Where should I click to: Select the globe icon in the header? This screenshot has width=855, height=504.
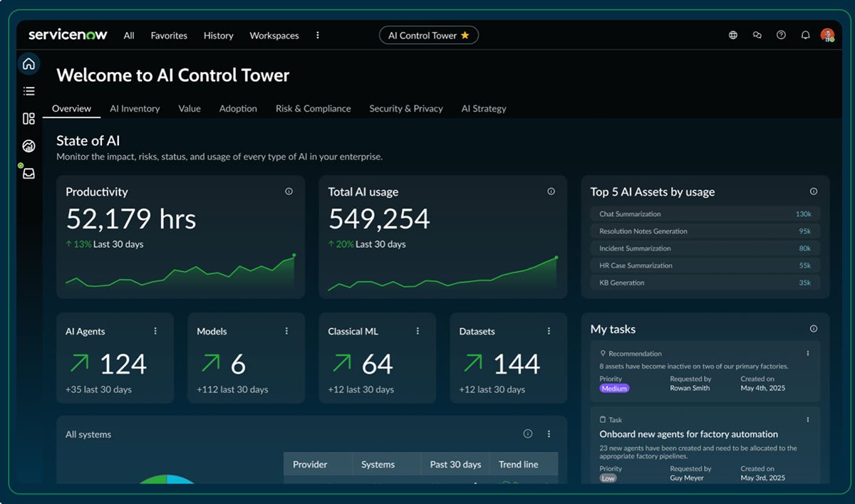(x=732, y=34)
